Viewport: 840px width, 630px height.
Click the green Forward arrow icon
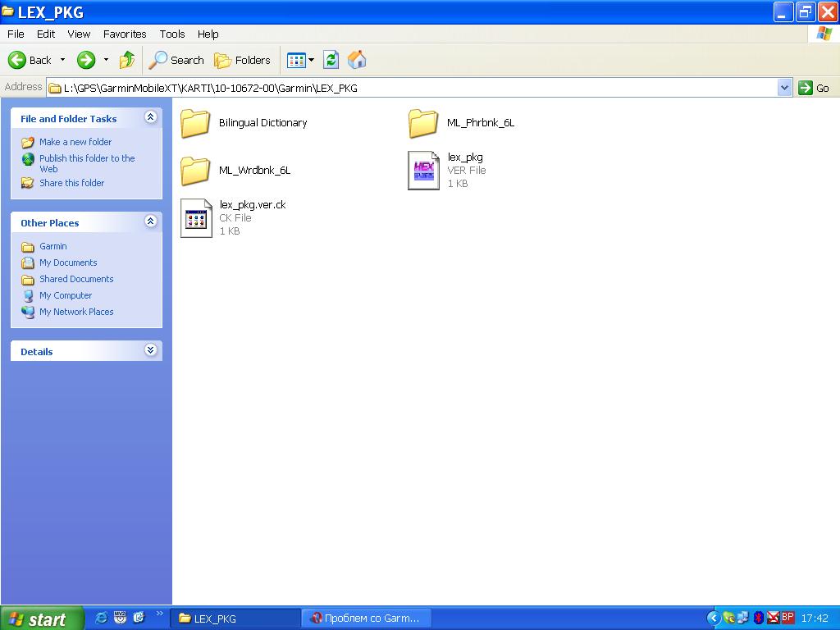pyautogui.click(x=86, y=60)
